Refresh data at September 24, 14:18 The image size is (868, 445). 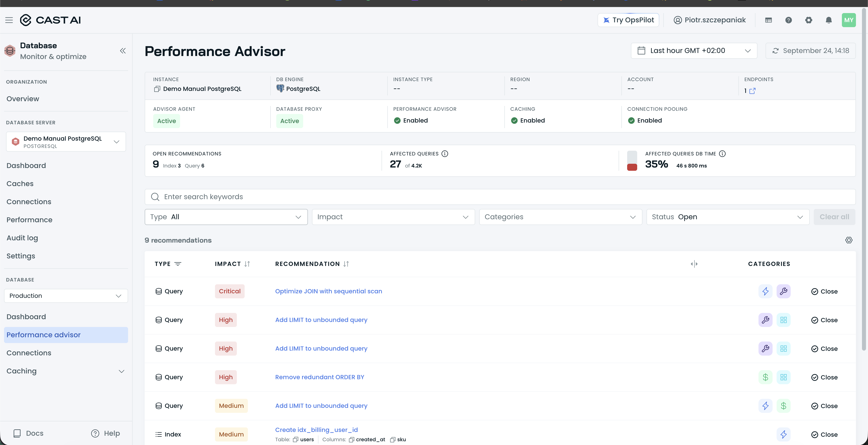(810, 51)
